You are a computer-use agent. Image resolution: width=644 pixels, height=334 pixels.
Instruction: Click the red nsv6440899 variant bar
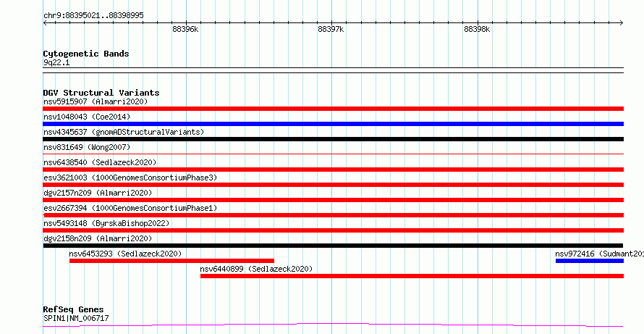(x=412, y=276)
